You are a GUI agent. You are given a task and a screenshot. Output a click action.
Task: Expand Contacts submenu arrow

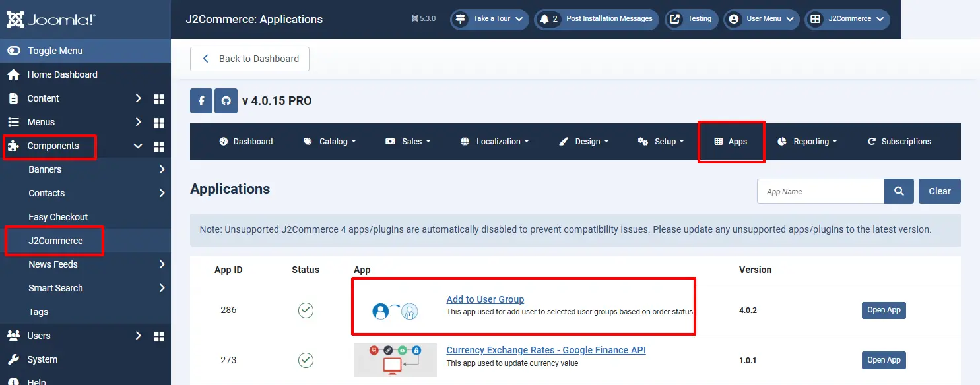coord(162,193)
